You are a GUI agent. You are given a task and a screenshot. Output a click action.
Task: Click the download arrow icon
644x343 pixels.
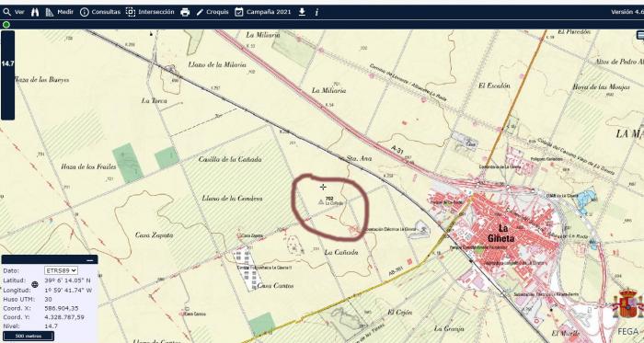(x=302, y=12)
